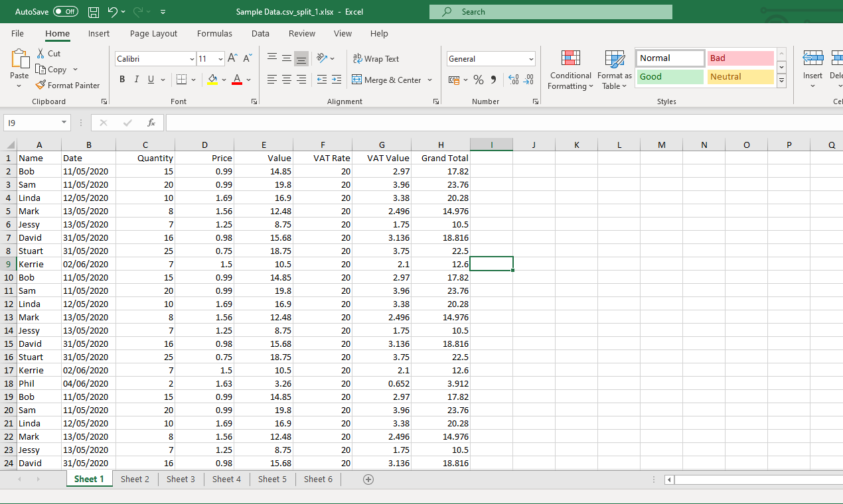The image size is (843, 504).
Task: Add a new worksheet with the plus button
Action: [368, 479]
